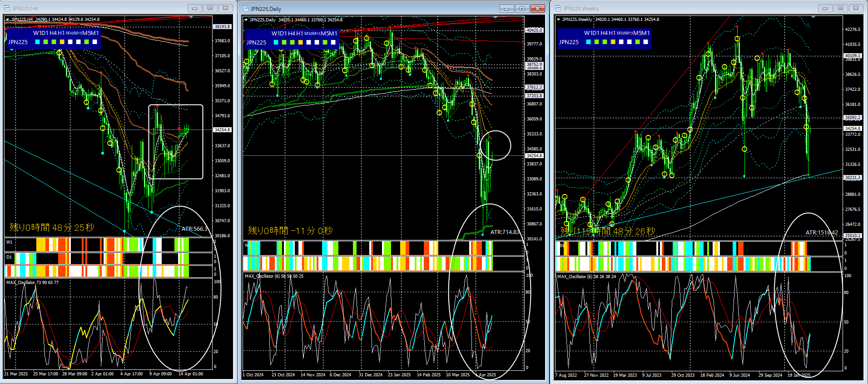Click 'MAX_Oscillator (6) 38 26 38 24' label in Weekly window
The height and width of the screenshot is (384, 868).
pos(586,277)
